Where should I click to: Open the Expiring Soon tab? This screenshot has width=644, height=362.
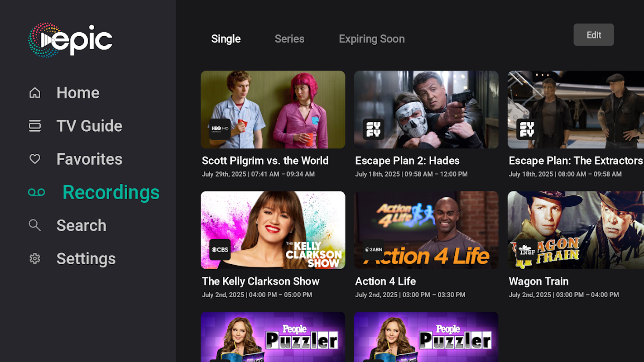tap(372, 39)
